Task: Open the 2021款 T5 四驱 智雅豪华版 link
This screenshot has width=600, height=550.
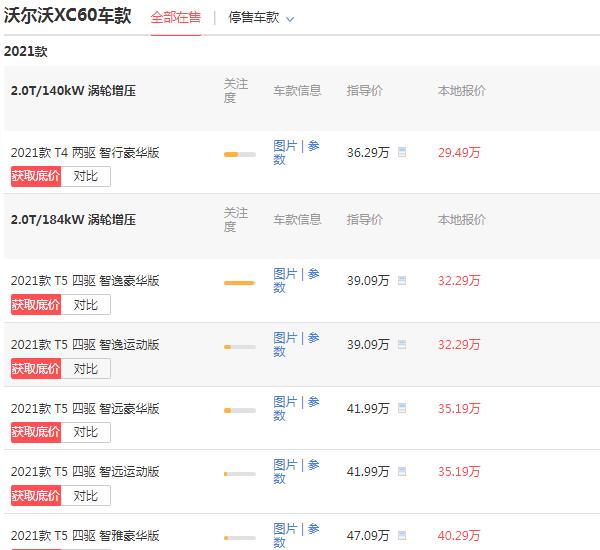Action: pyautogui.click(x=85, y=535)
